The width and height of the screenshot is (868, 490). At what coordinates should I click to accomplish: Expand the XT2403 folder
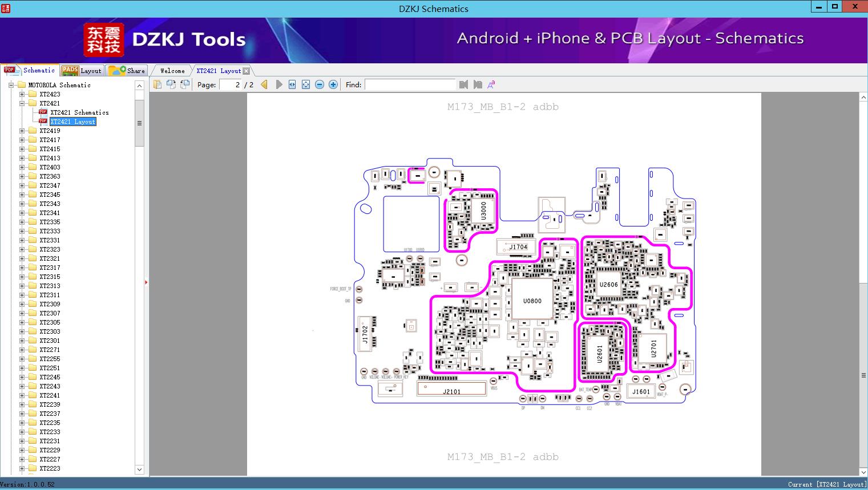pos(22,167)
